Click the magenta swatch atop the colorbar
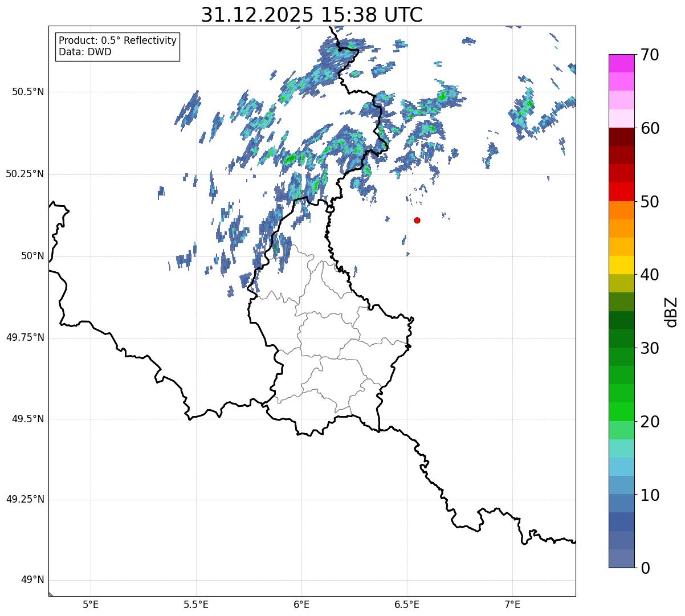Image resolution: width=685 pixels, height=616 pixels. click(622, 63)
